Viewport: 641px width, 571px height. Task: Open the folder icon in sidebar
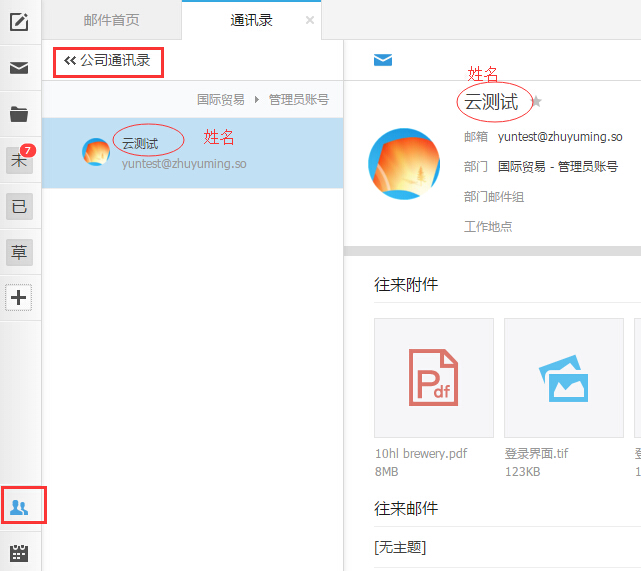click(x=19, y=114)
